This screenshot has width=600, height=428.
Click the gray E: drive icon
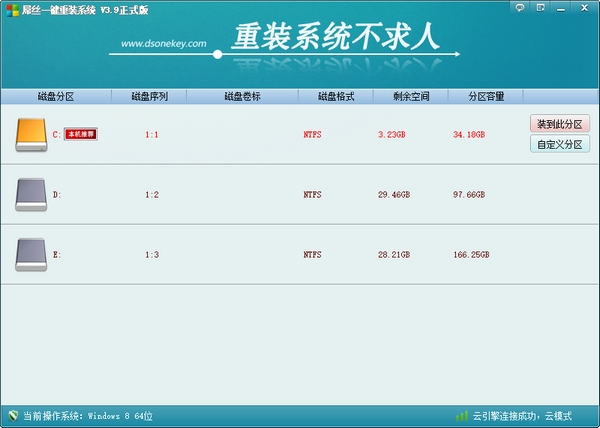point(31,254)
